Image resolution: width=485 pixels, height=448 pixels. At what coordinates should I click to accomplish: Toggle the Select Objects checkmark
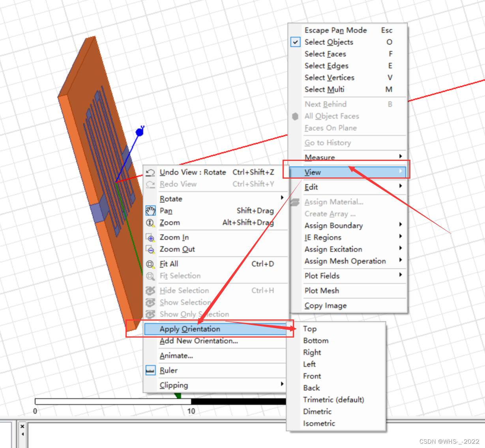296,42
